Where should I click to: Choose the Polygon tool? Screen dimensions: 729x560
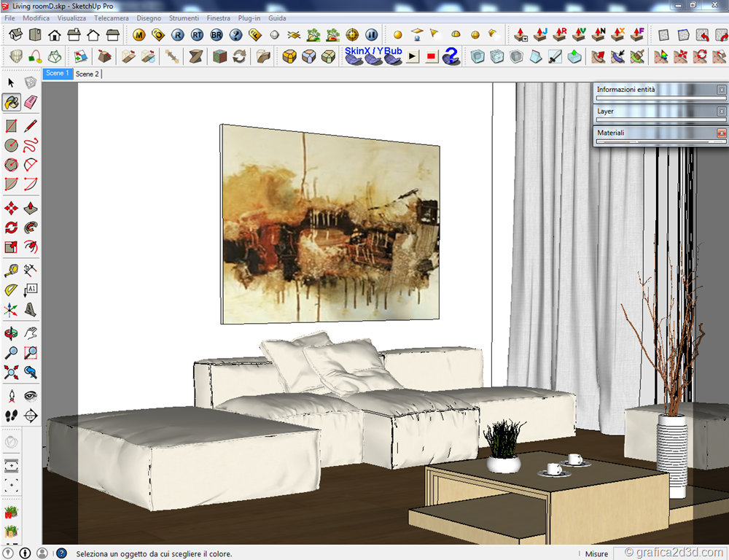pos(11,165)
